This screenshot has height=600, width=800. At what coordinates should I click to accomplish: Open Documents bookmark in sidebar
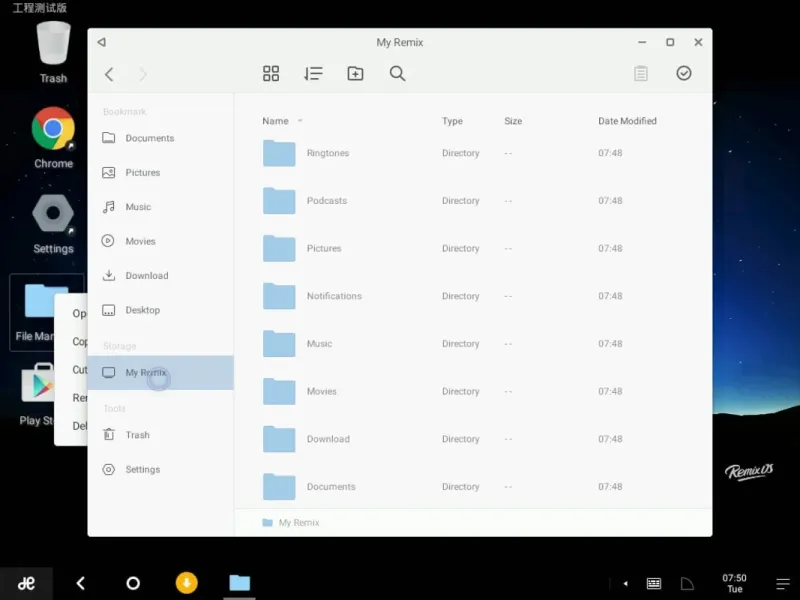point(149,138)
